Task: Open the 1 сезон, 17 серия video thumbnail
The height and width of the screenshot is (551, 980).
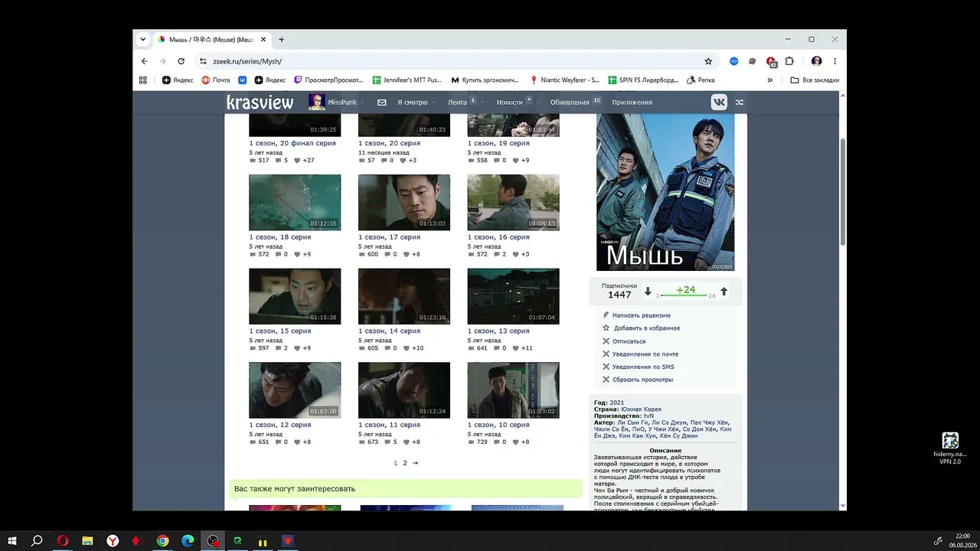Action: pos(404,202)
